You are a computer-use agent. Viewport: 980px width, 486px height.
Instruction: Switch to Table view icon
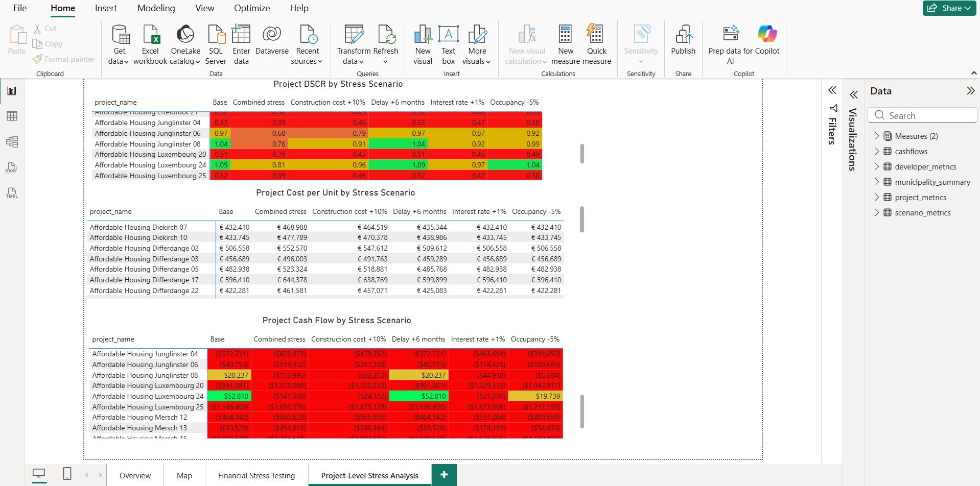pyautogui.click(x=12, y=116)
